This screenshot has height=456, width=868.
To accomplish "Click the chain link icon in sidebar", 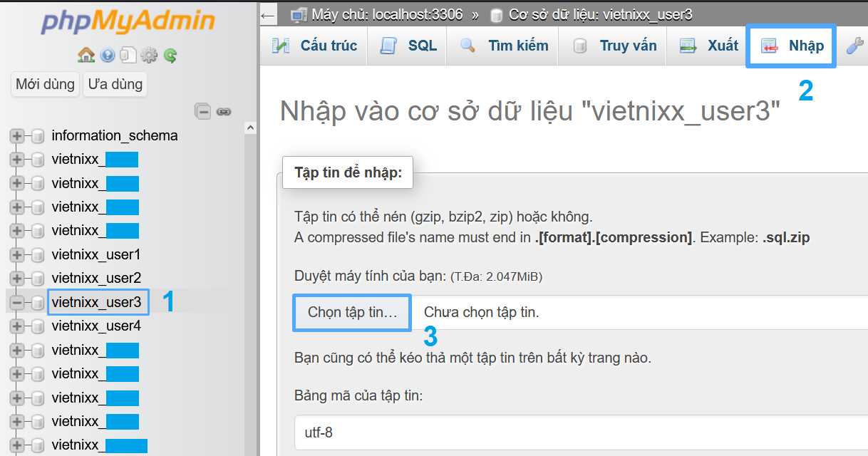I will [x=224, y=111].
